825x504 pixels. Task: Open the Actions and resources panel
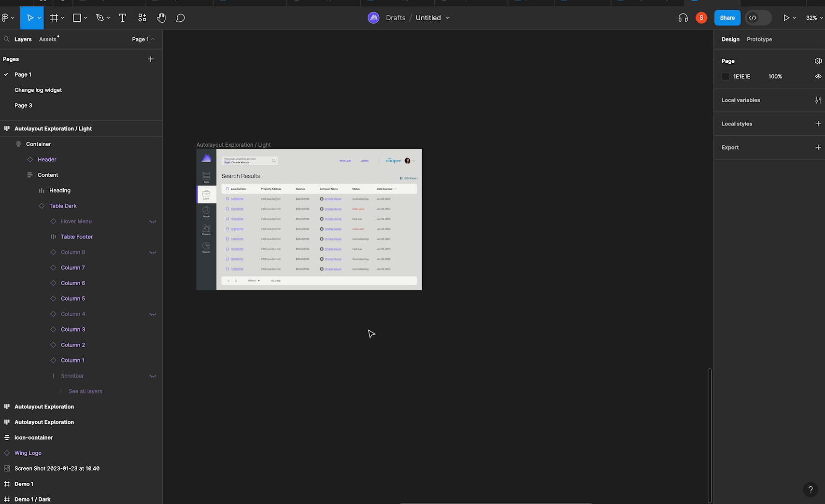coord(142,18)
